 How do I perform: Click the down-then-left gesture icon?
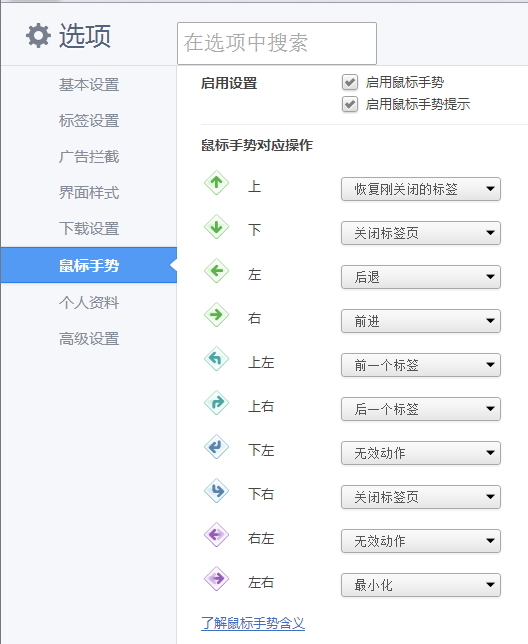coord(216,446)
